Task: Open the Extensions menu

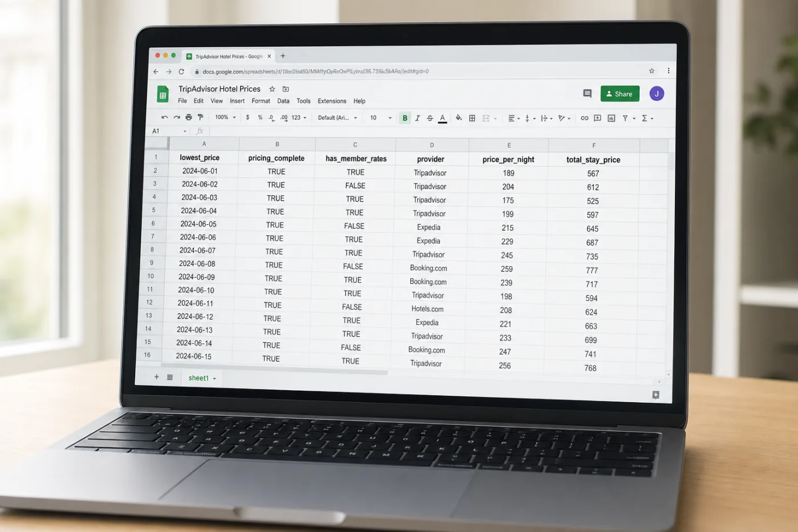Action: point(332,101)
